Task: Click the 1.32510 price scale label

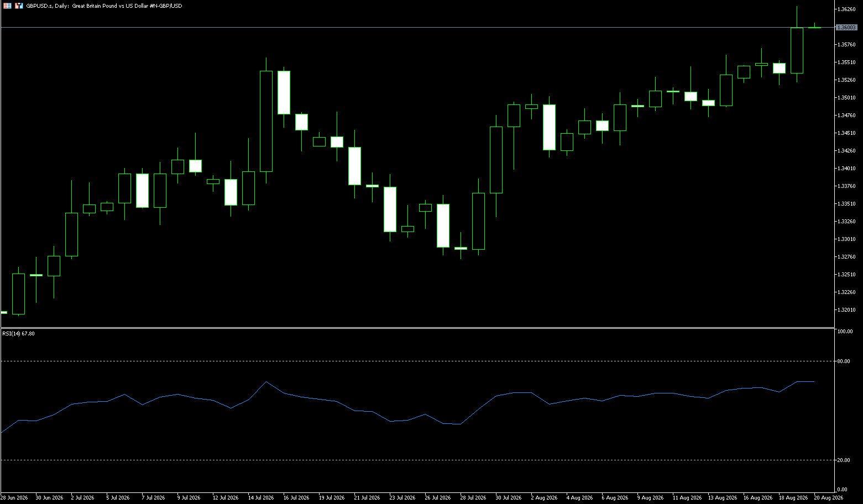Action: [846, 275]
